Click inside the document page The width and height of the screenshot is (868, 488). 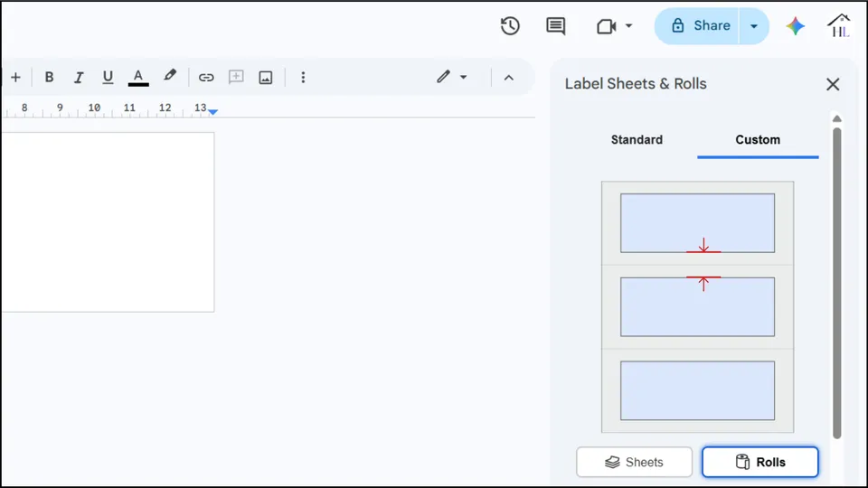click(108, 222)
